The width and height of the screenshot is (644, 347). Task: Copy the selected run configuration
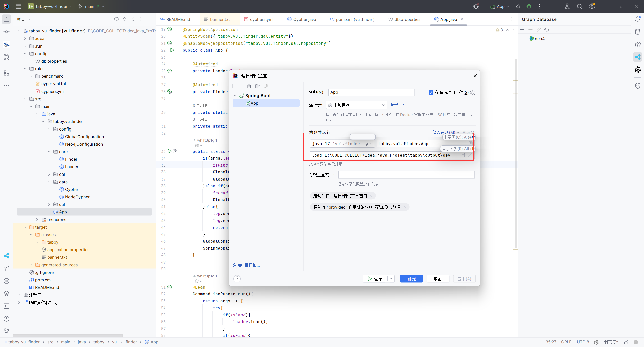click(249, 86)
